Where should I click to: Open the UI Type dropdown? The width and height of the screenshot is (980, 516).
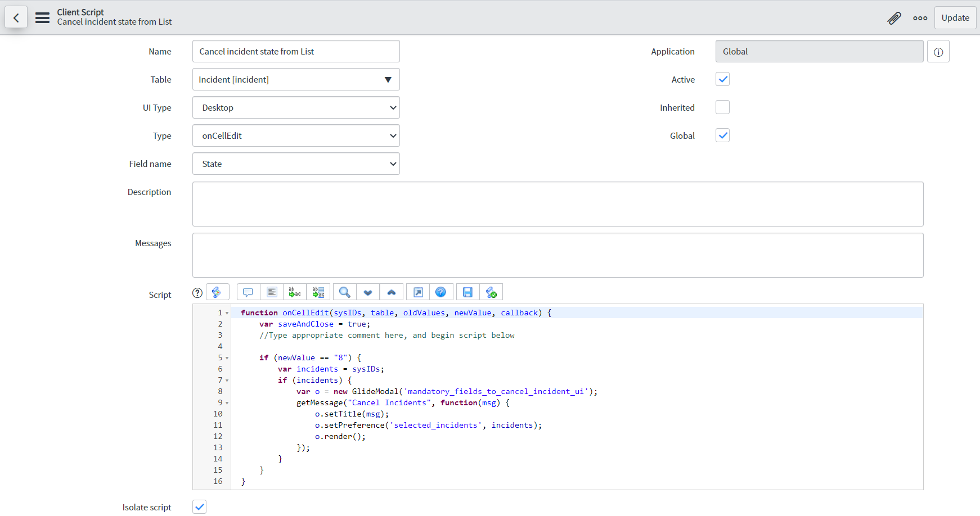[296, 107]
